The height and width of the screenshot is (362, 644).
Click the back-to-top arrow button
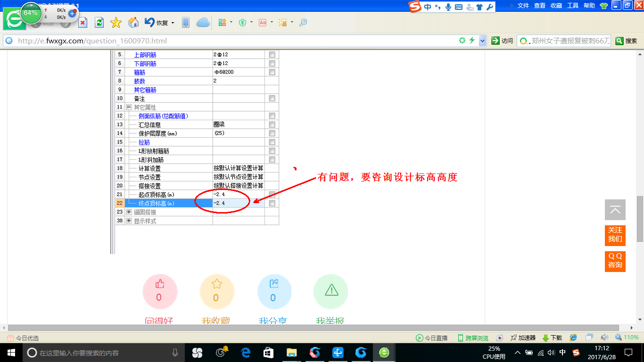pyautogui.click(x=615, y=210)
